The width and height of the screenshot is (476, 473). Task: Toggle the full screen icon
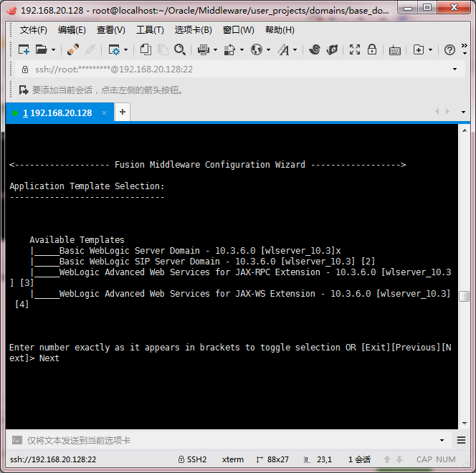355,49
